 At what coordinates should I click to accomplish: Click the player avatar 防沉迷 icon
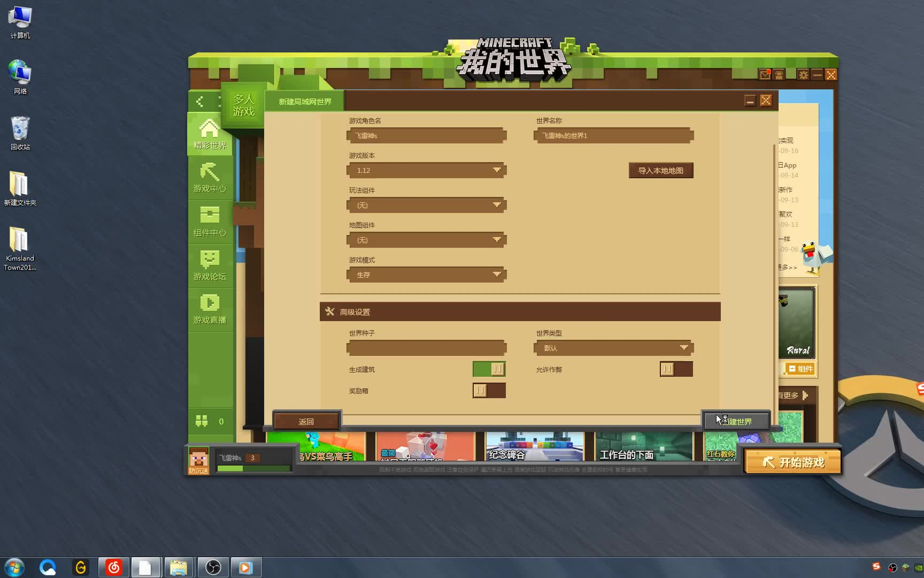(198, 461)
